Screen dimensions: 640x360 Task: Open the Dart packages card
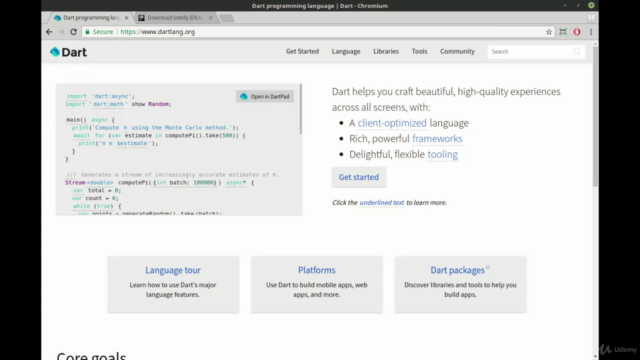[460, 284]
